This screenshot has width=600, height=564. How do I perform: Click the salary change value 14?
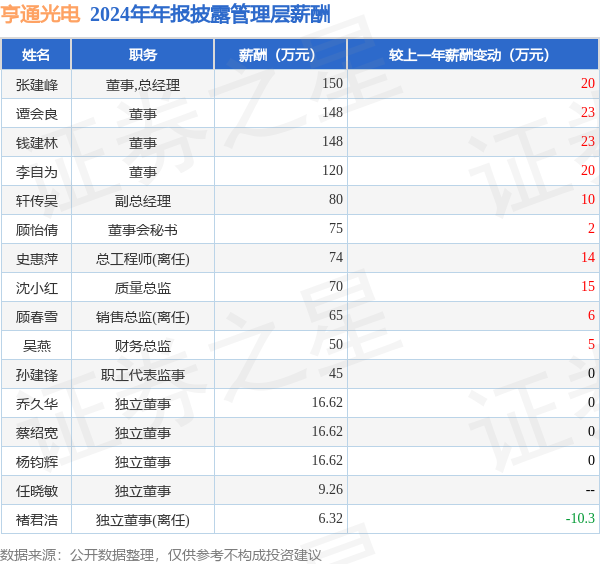(588, 257)
